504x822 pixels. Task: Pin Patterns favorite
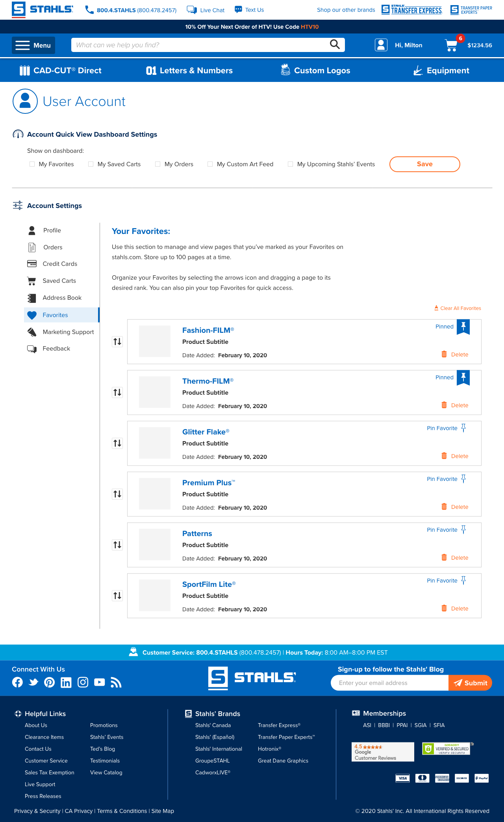coord(447,530)
